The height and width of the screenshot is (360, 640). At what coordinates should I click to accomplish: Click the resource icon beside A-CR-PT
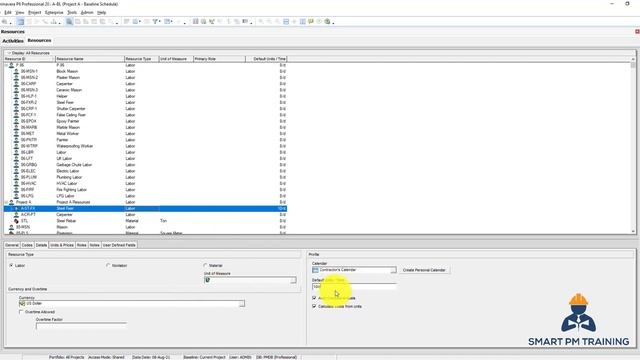[x=16, y=215]
